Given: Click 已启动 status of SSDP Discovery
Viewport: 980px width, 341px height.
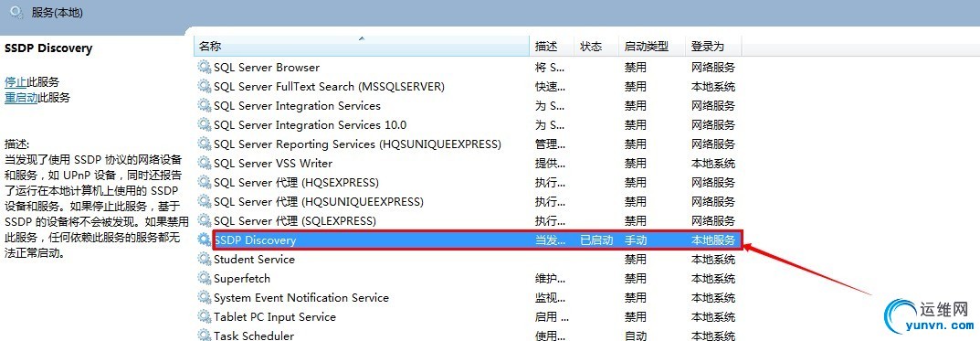Looking at the screenshot, I should 597,240.
